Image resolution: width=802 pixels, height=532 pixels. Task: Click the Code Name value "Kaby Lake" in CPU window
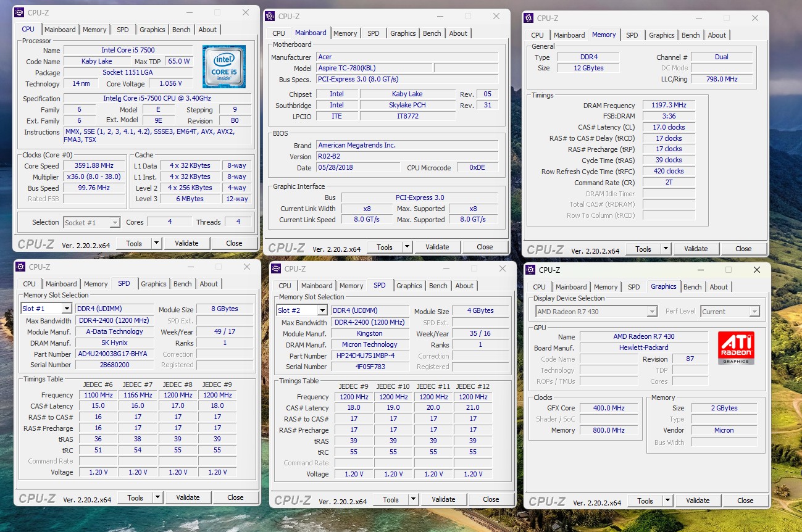[x=97, y=61]
